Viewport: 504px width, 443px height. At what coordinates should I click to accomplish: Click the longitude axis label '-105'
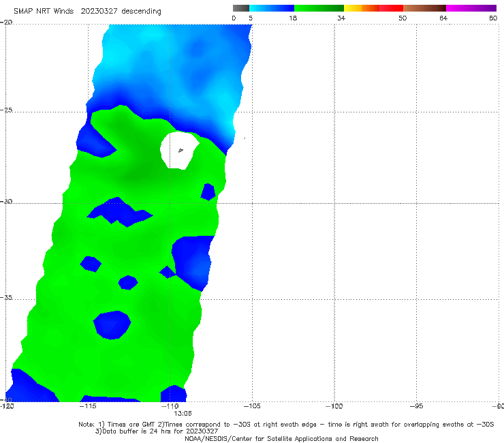[252, 406]
